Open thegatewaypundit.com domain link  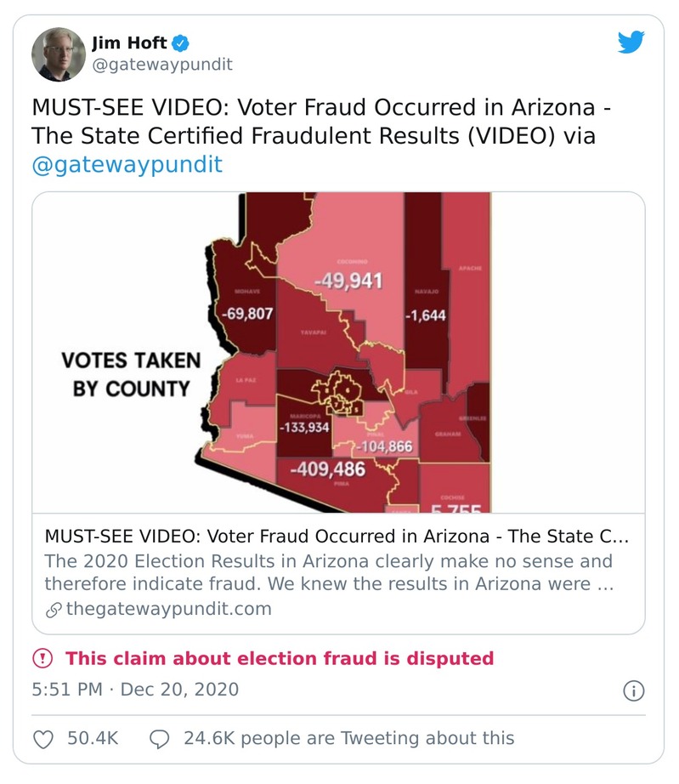(168, 609)
